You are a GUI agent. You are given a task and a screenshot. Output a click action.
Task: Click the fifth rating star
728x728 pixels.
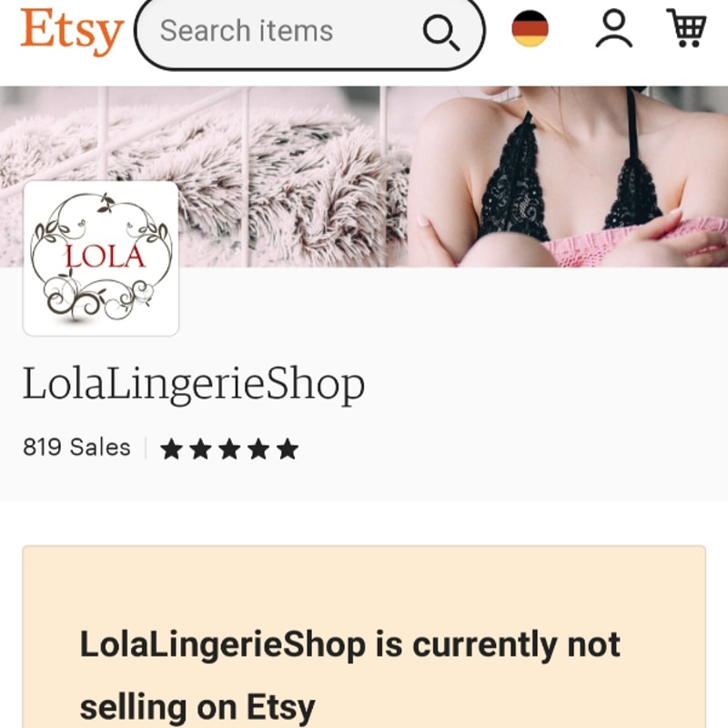[288, 449]
